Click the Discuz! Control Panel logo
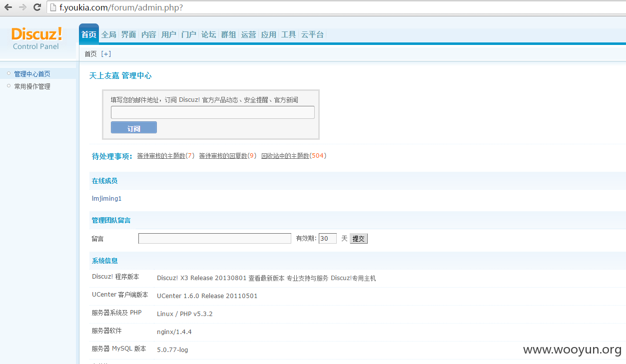Viewport: 626px width, 364px height. [36, 38]
